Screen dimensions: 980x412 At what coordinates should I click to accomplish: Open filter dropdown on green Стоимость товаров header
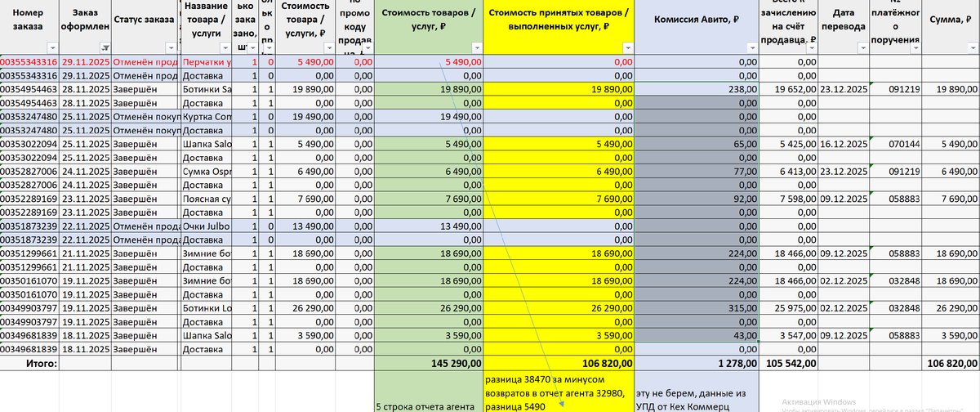pyautogui.click(x=476, y=49)
